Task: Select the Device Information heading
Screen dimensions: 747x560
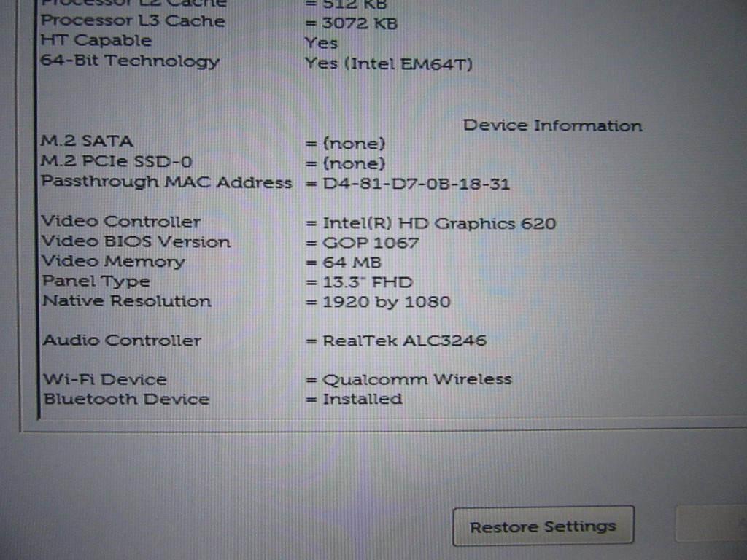Action: pos(553,125)
